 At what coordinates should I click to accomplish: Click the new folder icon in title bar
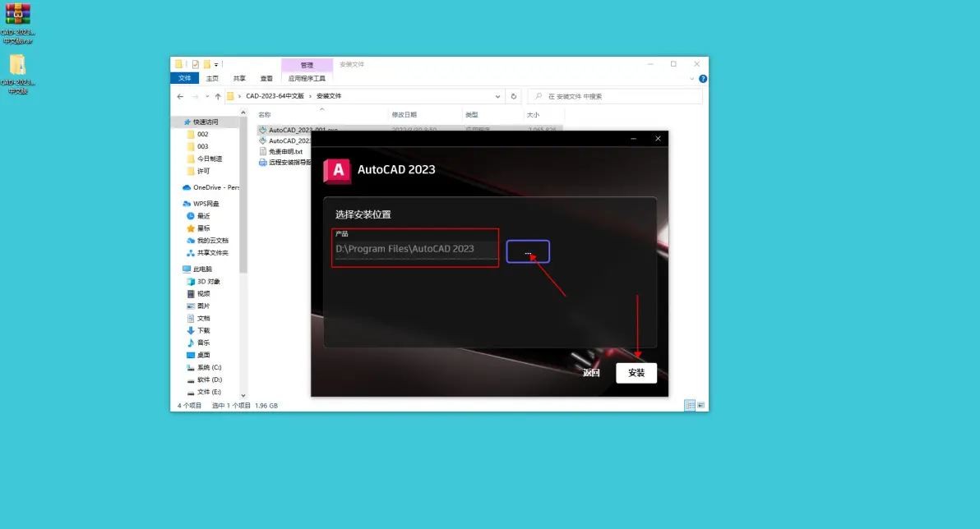(x=207, y=64)
